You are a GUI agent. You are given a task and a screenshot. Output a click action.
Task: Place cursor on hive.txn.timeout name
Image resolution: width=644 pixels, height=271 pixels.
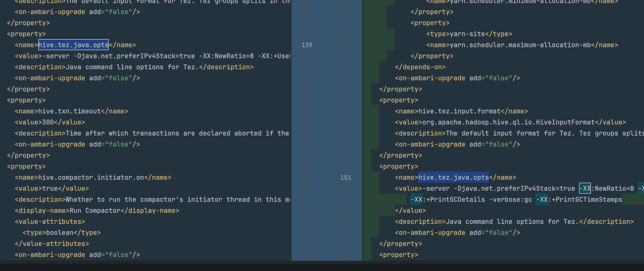pyautogui.click(x=69, y=111)
